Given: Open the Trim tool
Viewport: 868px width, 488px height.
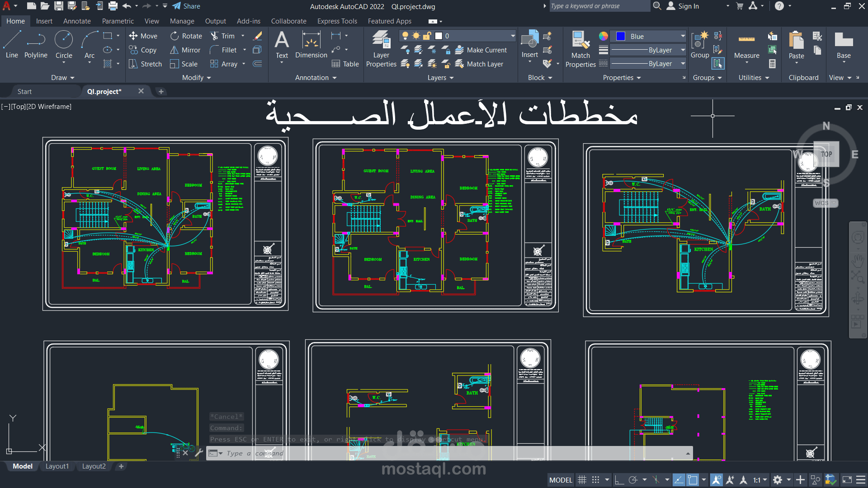Looking at the screenshot, I should click(225, 36).
